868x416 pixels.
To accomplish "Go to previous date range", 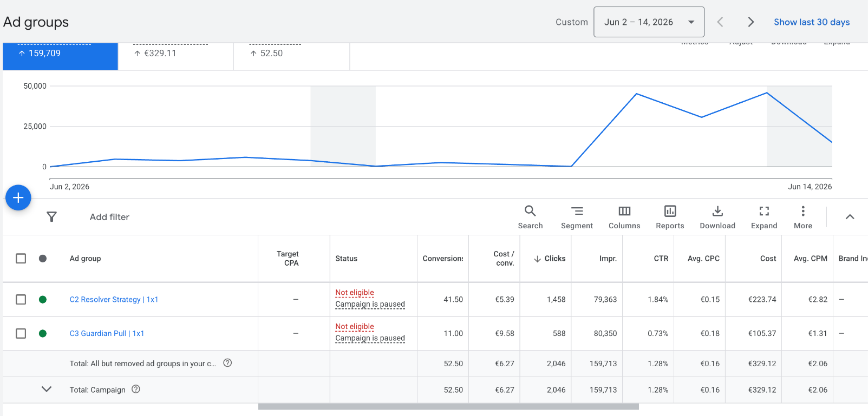I will pyautogui.click(x=720, y=22).
